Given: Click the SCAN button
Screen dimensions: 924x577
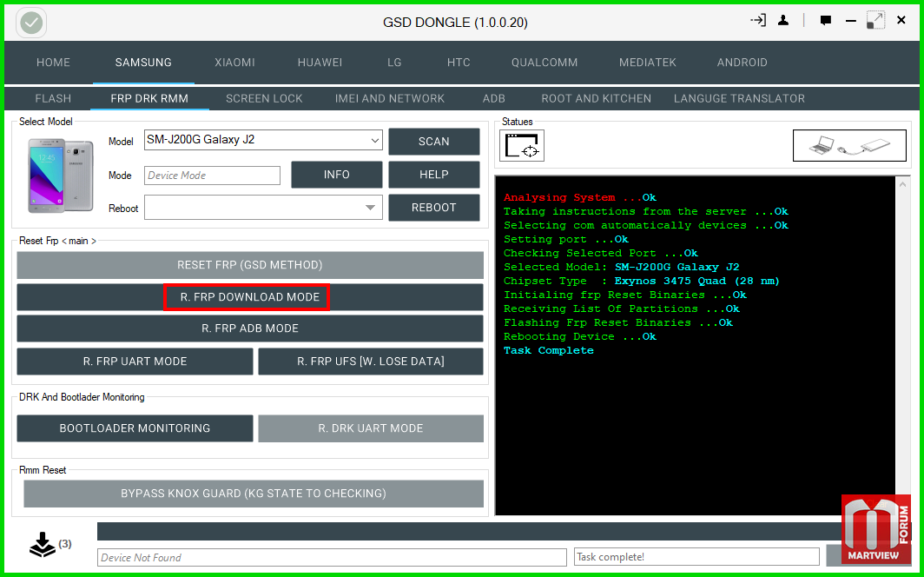Looking at the screenshot, I should click(433, 142).
